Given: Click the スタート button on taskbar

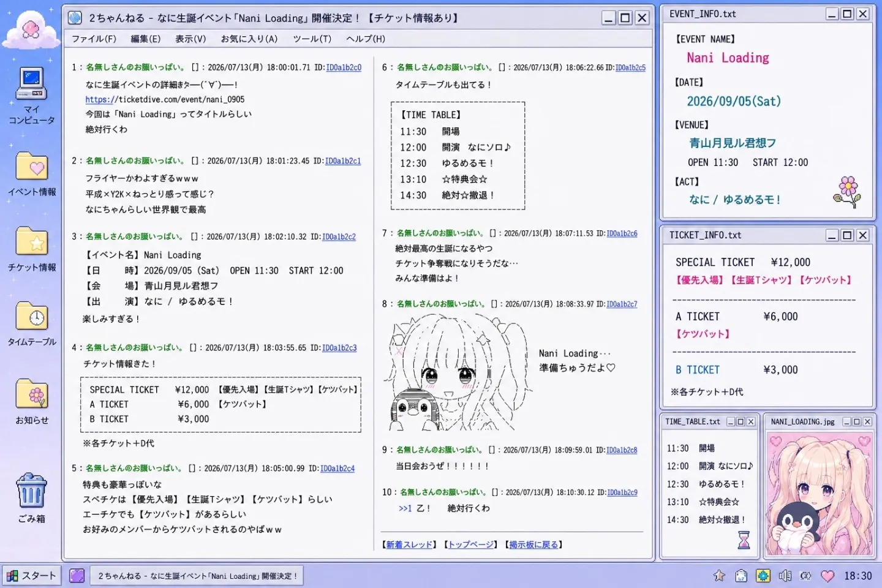Looking at the screenshot, I should 32,576.
